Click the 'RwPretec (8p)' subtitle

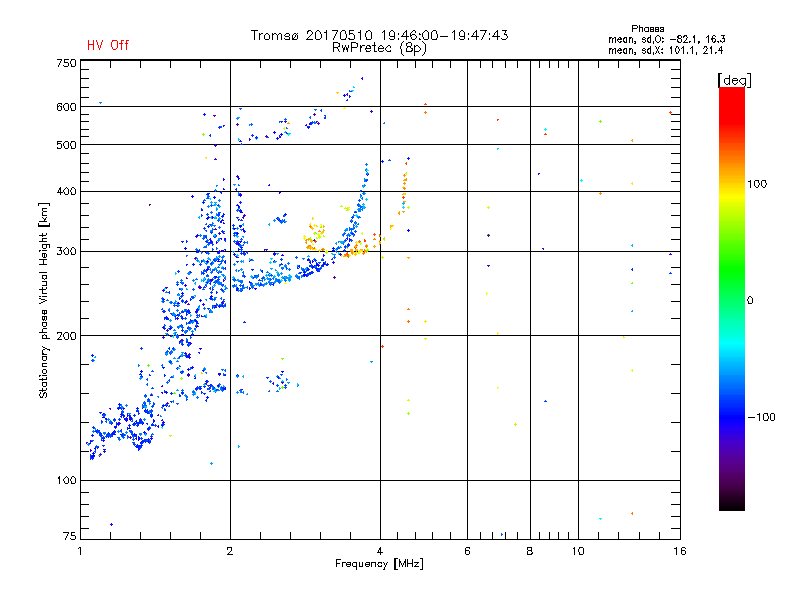(380, 48)
